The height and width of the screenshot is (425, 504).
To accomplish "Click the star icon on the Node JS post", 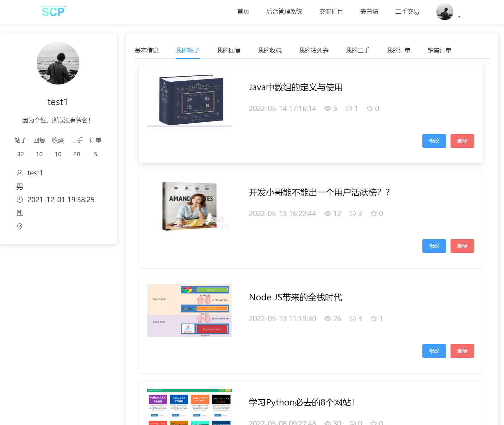I will point(374,319).
